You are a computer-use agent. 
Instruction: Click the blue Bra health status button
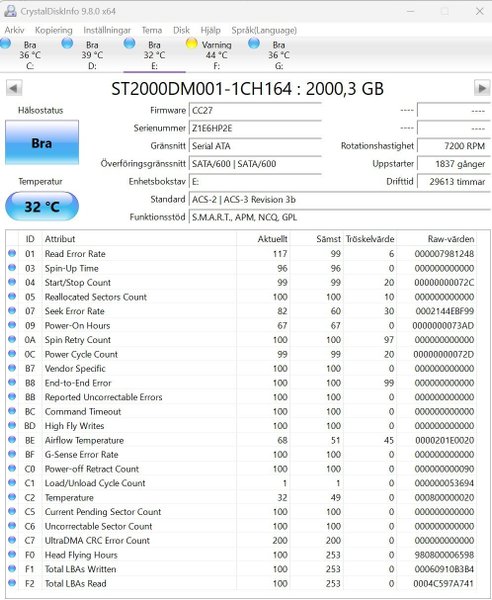(42, 143)
